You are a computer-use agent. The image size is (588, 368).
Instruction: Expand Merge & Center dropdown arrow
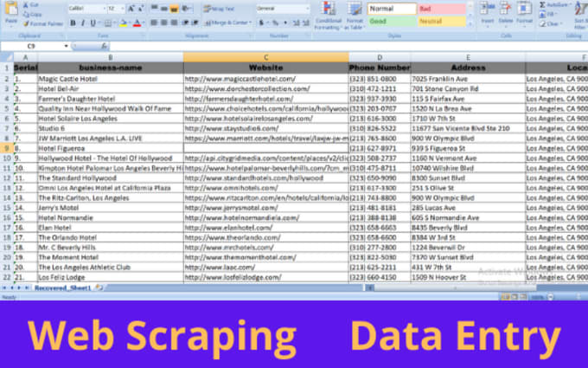click(x=250, y=23)
